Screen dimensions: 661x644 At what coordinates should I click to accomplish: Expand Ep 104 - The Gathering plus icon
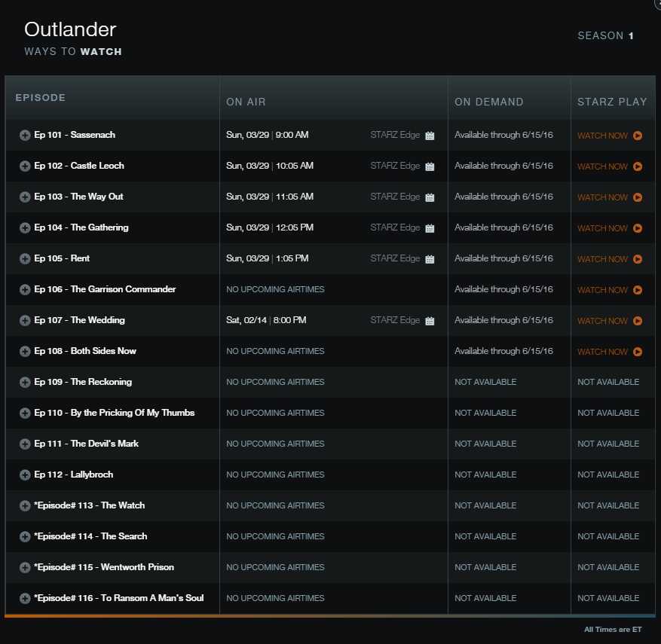(x=25, y=228)
